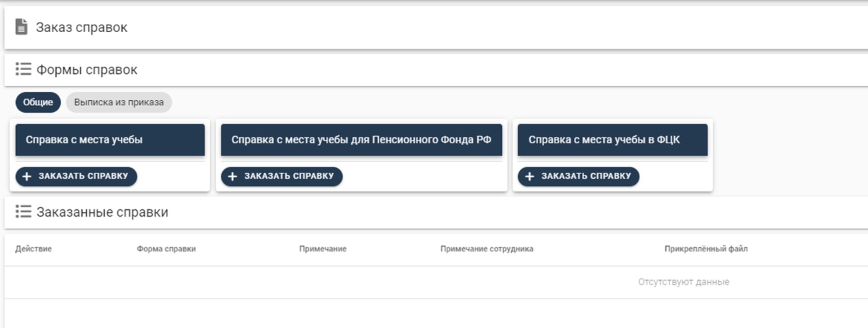Click the document icon beside Заказ справок
The image size is (868, 328).
[x=21, y=27]
